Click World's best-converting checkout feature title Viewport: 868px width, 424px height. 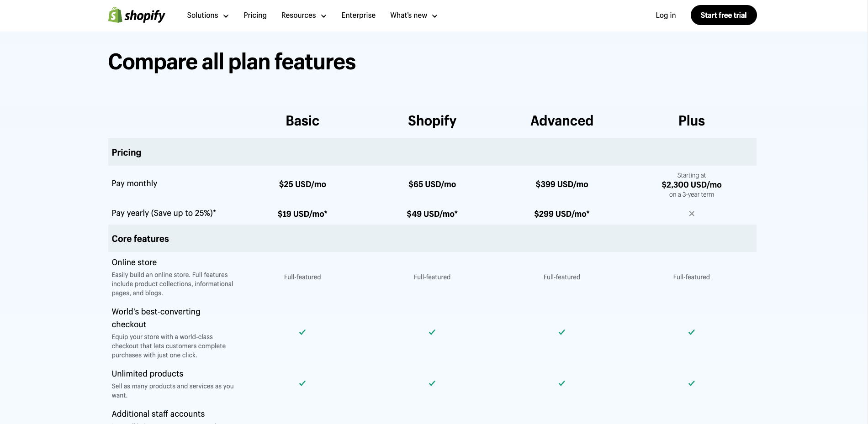[156, 318]
